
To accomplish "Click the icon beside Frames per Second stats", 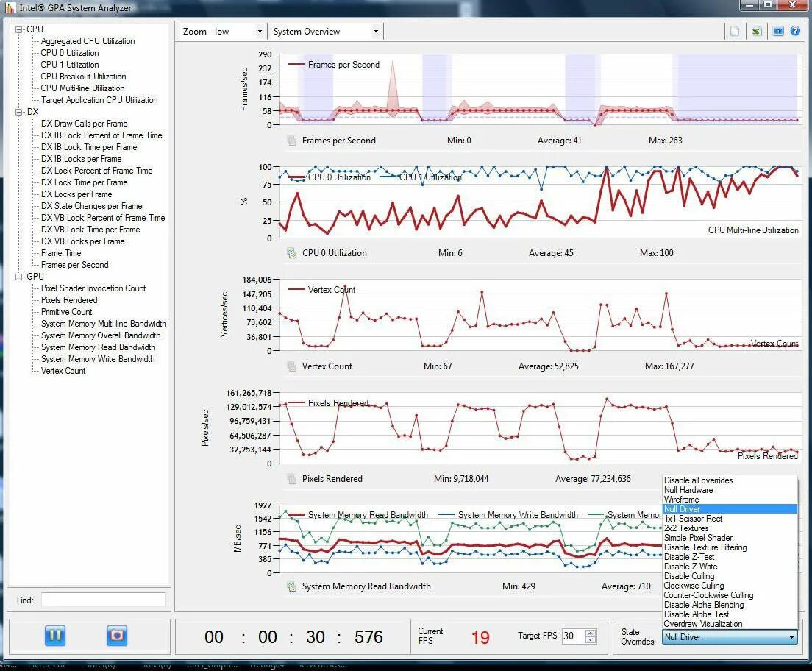I will (x=291, y=141).
